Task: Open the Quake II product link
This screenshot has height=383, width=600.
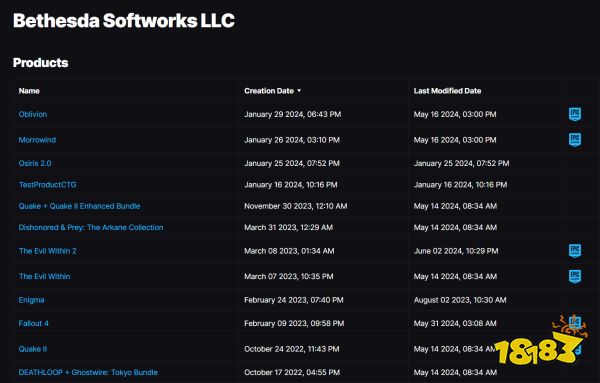Action: click(33, 349)
